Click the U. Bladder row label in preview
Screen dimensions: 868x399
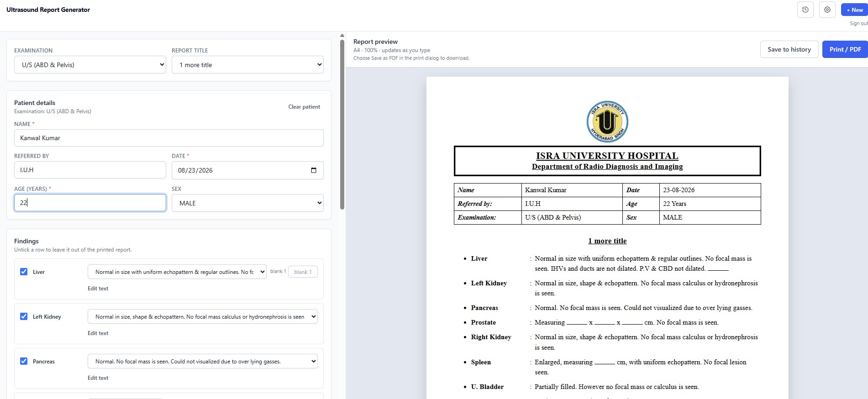click(487, 387)
